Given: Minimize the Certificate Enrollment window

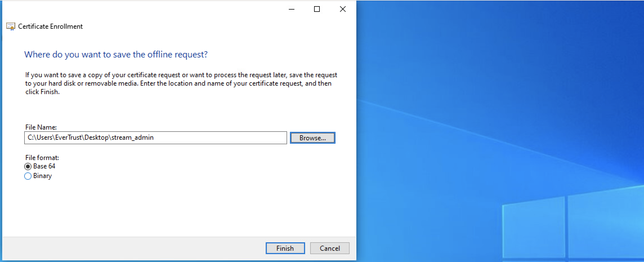Looking at the screenshot, I should pos(292,9).
